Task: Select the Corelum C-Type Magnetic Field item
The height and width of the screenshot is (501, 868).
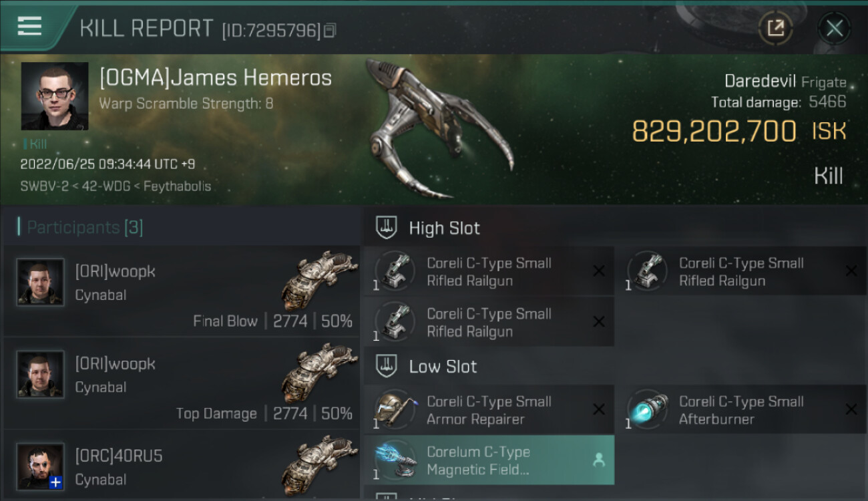Action: (x=489, y=460)
